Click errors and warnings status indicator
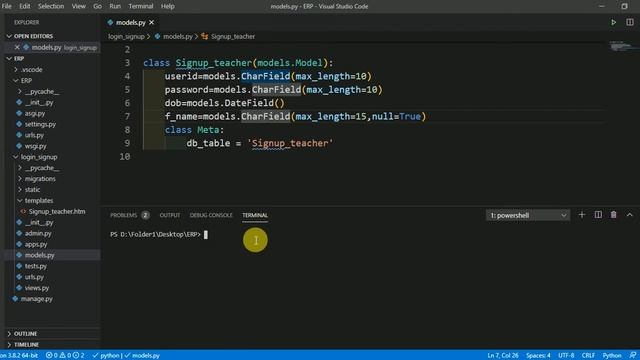Image resolution: width=640 pixels, height=360 pixels. [65, 355]
